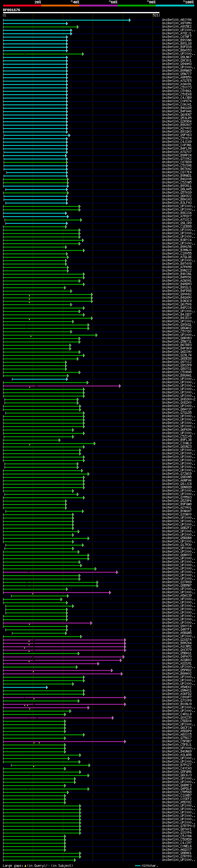Select hit UniRef100_C1EB88
This screenshot has height=868, width=197.
pos(176,226)
